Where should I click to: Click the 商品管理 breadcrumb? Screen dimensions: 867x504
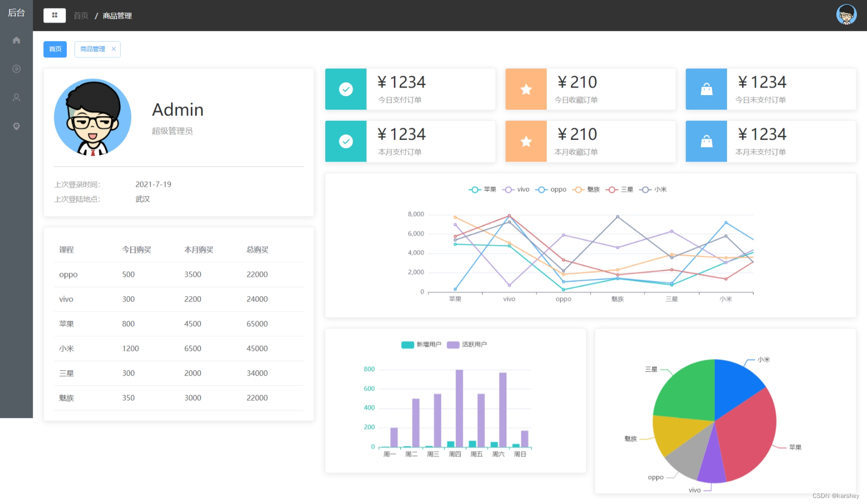click(x=117, y=16)
